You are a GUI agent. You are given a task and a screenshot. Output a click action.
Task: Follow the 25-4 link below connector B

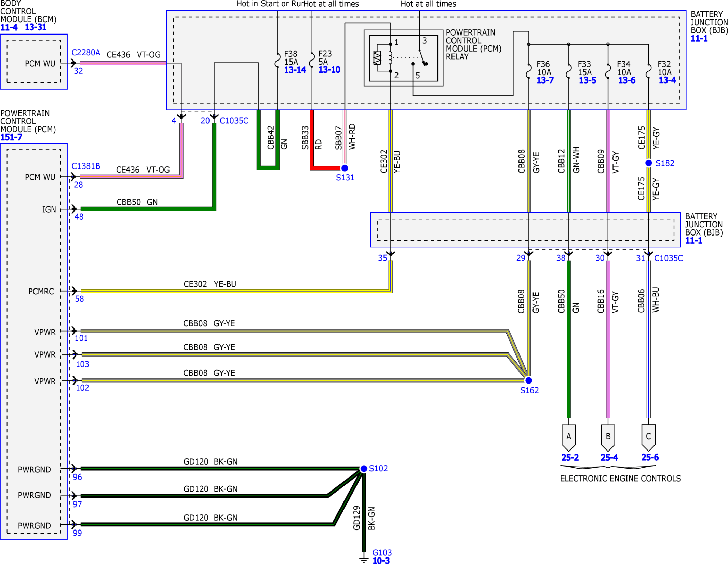[x=609, y=457]
